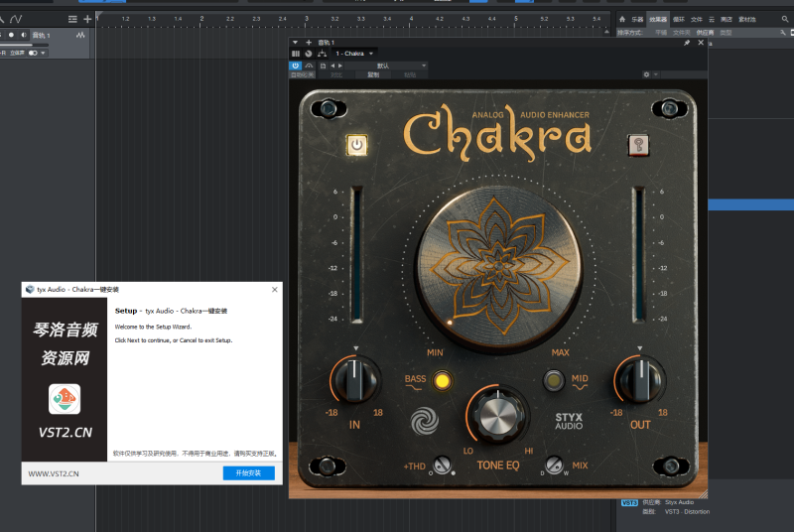Enable the BASS boost button

click(x=442, y=379)
